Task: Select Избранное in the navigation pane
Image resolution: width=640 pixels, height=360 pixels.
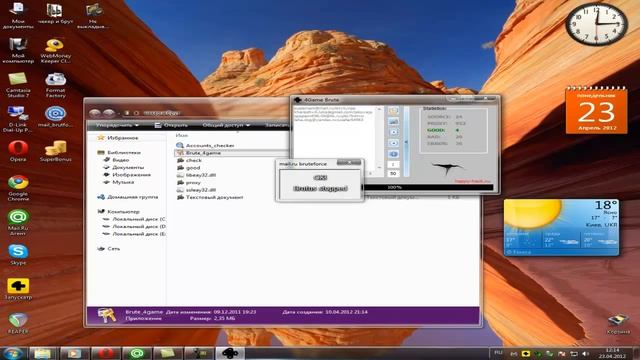Action: [118, 138]
